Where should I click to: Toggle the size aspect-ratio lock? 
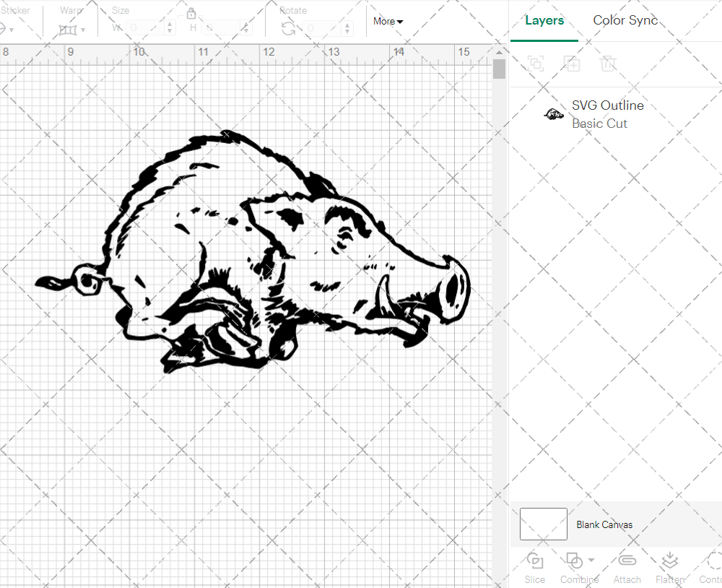click(x=192, y=13)
